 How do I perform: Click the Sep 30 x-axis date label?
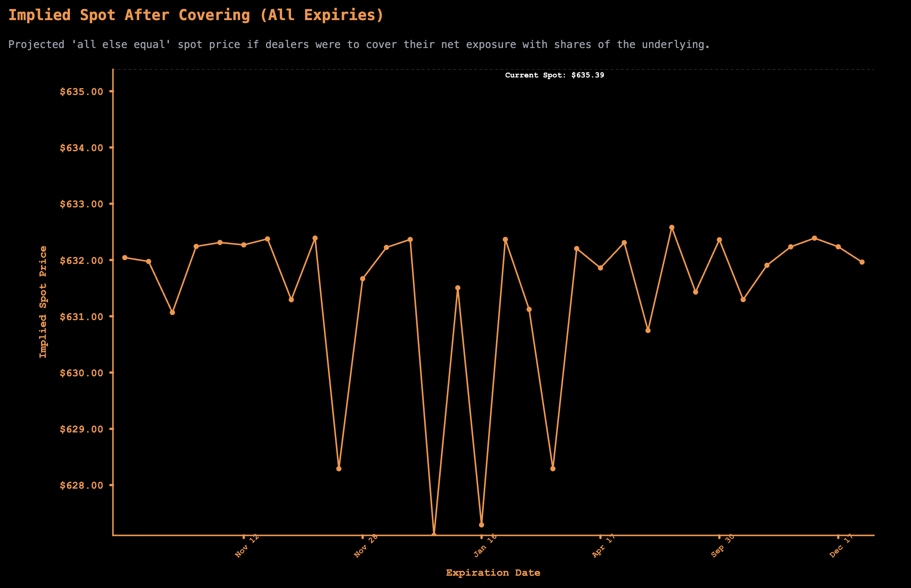coord(723,546)
